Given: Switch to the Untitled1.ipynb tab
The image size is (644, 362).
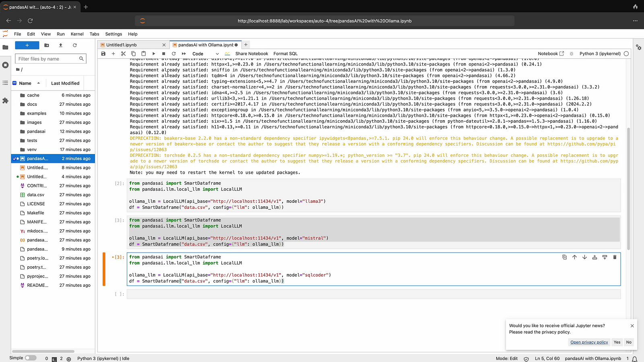Looking at the screenshot, I should click(122, 45).
